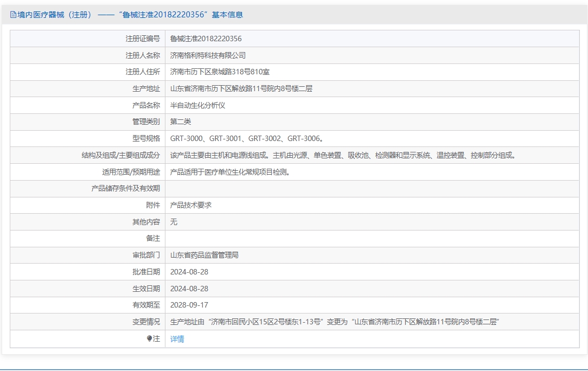The image size is (588, 371).
Task: Click the document icon in the page header
Action: 13,15
